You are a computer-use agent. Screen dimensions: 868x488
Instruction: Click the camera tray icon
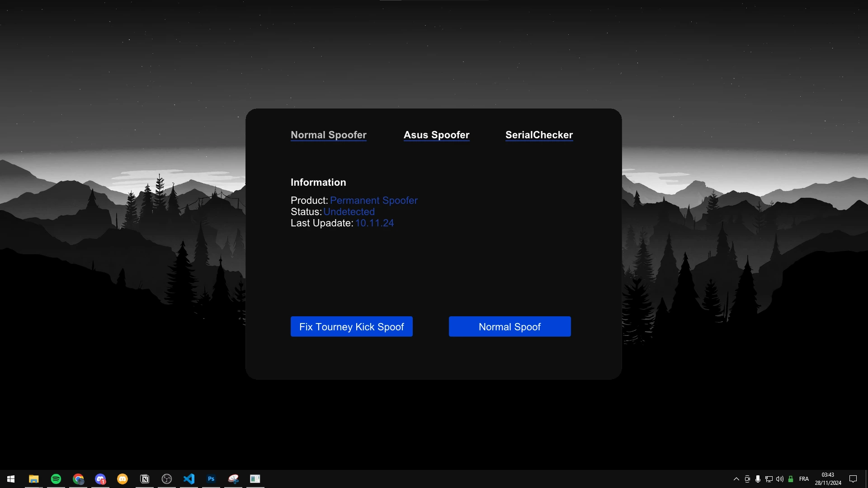click(747, 479)
